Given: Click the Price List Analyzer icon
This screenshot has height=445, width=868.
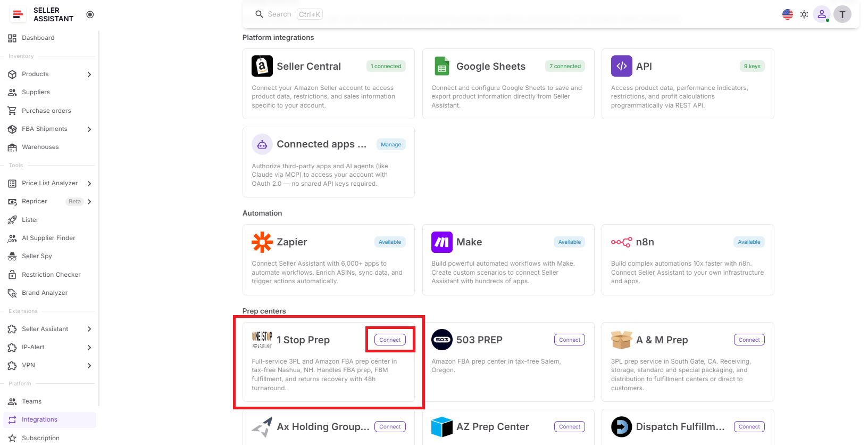Looking at the screenshot, I should (x=12, y=184).
